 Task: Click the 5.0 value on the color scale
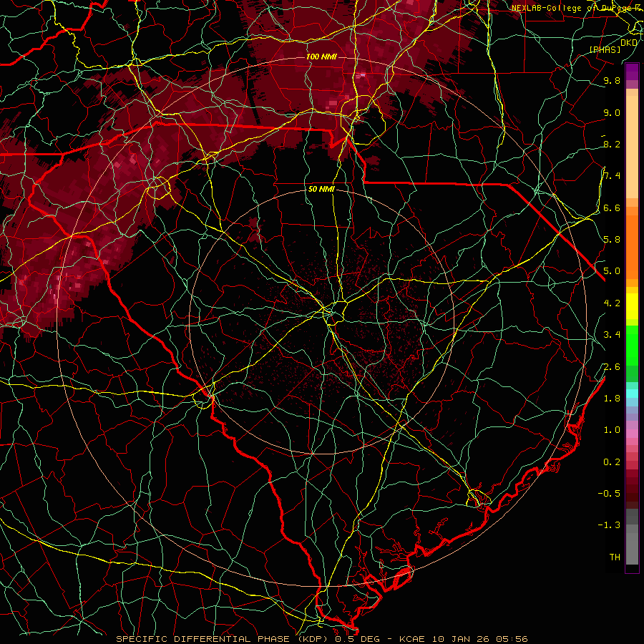click(x=612, y=271)
